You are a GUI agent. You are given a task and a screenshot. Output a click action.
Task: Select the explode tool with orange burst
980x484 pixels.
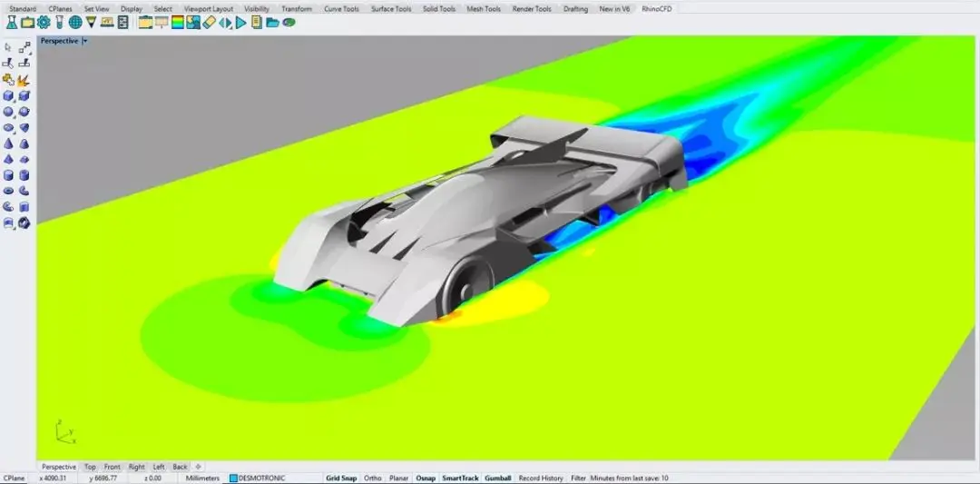coord(24,80)
